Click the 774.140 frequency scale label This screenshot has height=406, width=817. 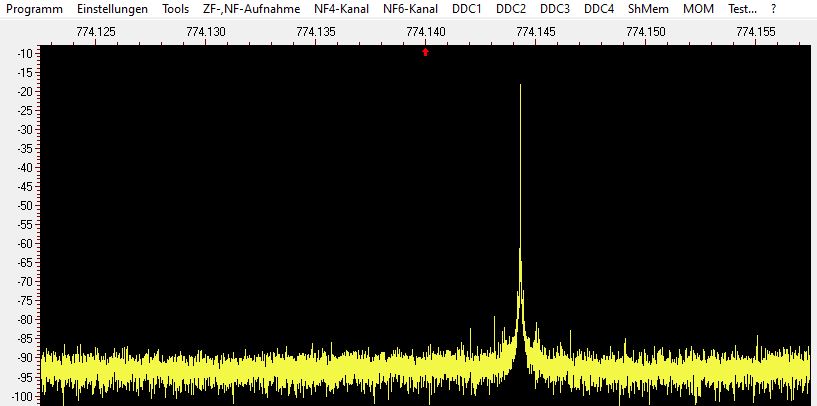[426, 32]
